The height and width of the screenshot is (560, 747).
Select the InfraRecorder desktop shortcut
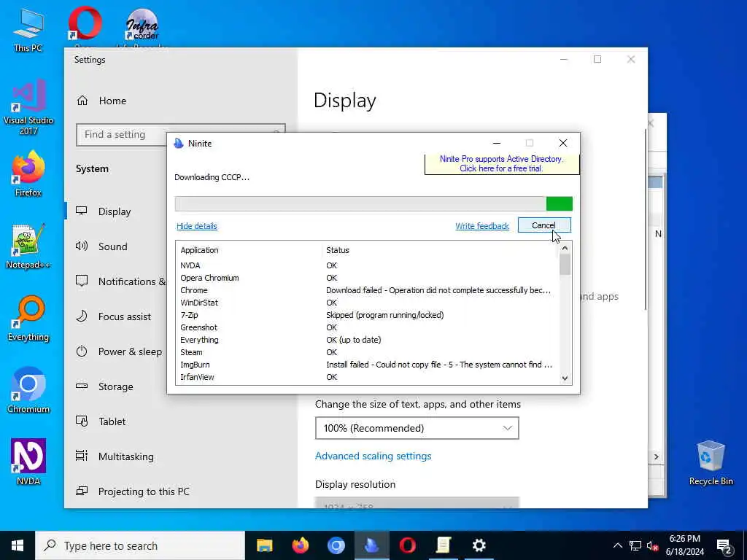click(142, 25)
